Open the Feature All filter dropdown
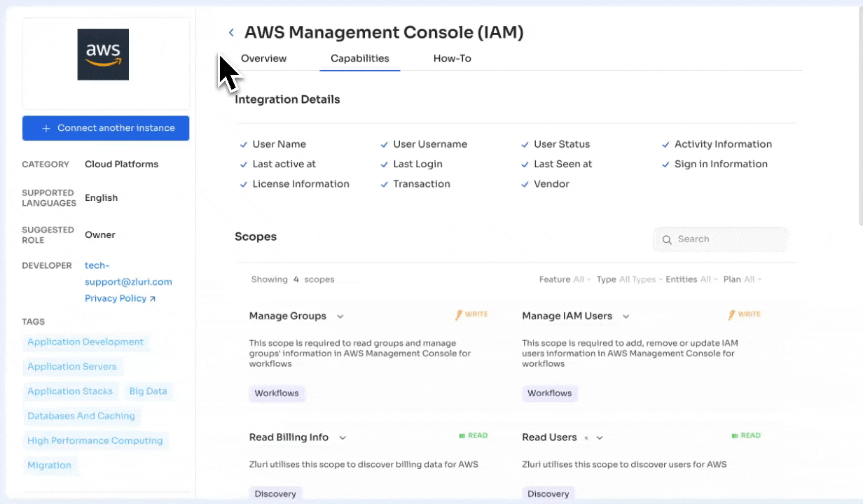 click(x=565, y=279)
